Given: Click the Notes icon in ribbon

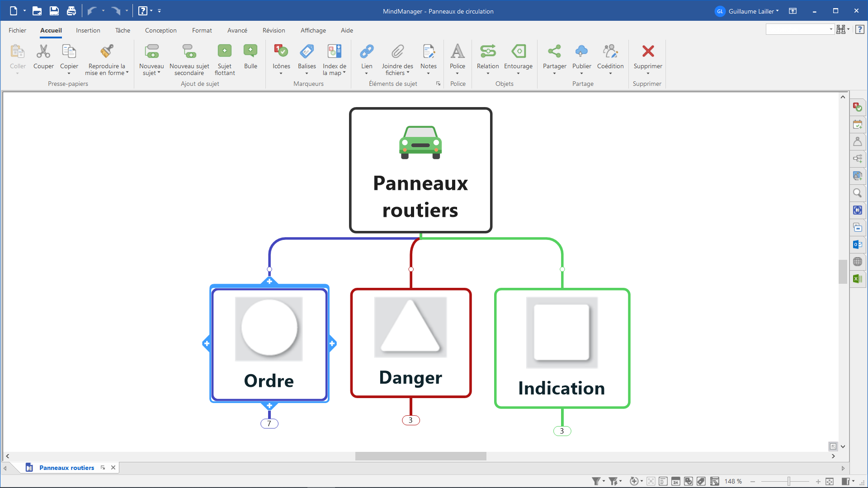Looking at the screenshot, I should (x=428, y=52).
